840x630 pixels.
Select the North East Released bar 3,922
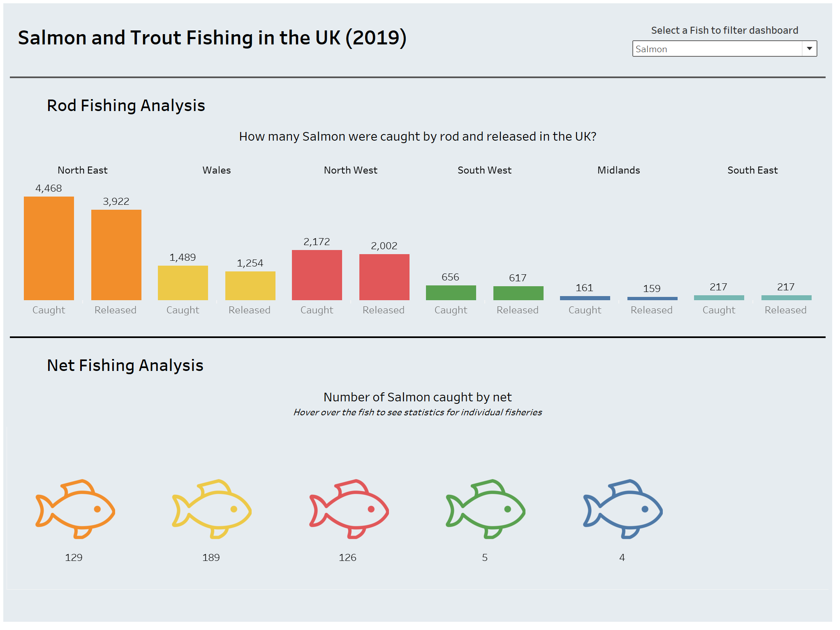[x=116, y=255]
